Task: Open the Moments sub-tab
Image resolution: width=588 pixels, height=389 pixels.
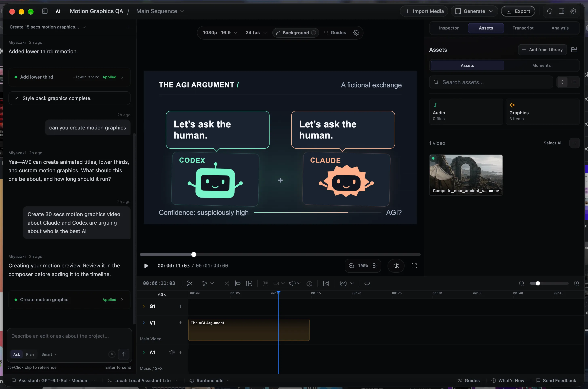Action: coord(541,65)
